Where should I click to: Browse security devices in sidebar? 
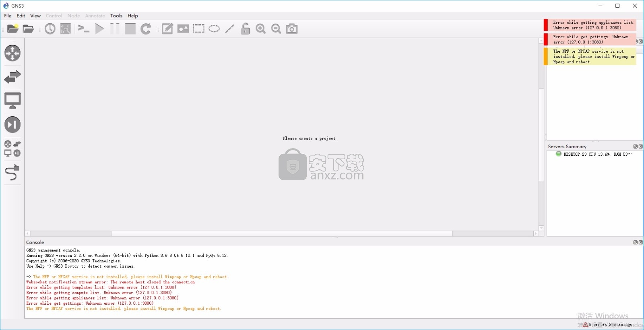tap(12, 124)
